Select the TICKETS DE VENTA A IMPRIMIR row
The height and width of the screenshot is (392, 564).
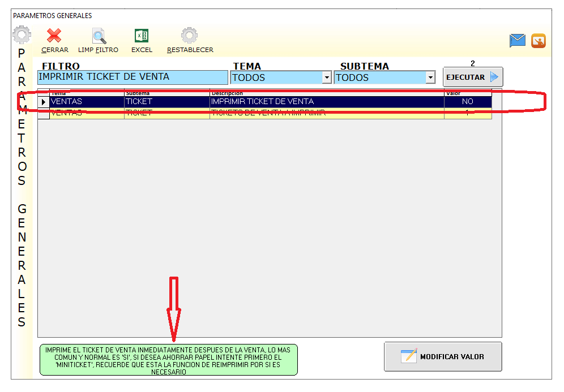tap(268, 113)
